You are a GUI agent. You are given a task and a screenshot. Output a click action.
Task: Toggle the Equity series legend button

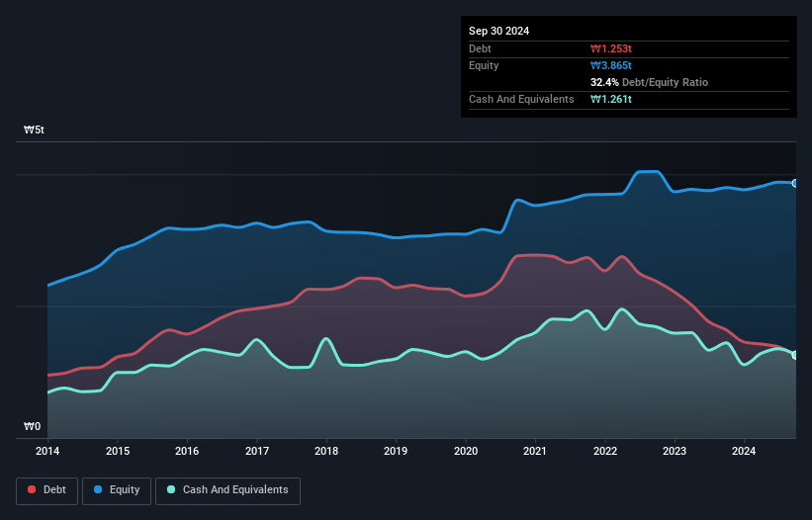(117, 490)
